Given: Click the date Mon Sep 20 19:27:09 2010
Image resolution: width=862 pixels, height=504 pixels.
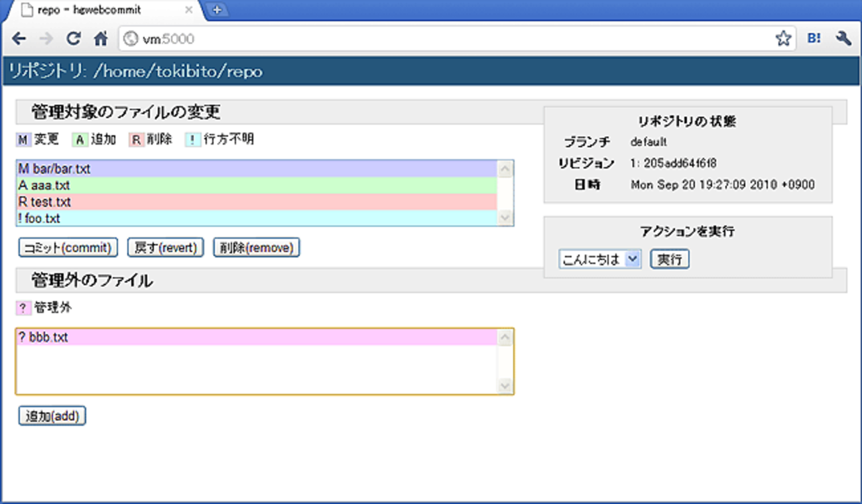Looking at the screenshot, I should [723, 185].
